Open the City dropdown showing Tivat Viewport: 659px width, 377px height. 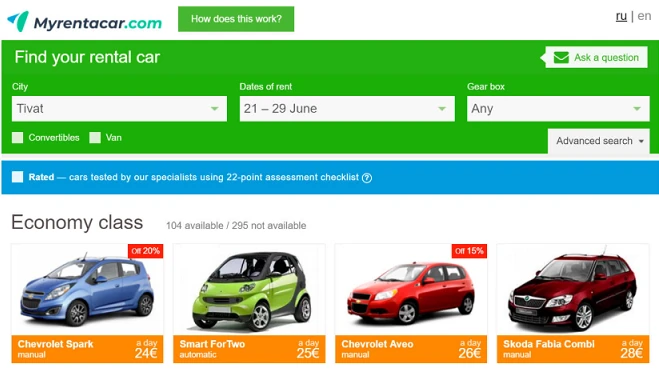click(x=119, y=109)
